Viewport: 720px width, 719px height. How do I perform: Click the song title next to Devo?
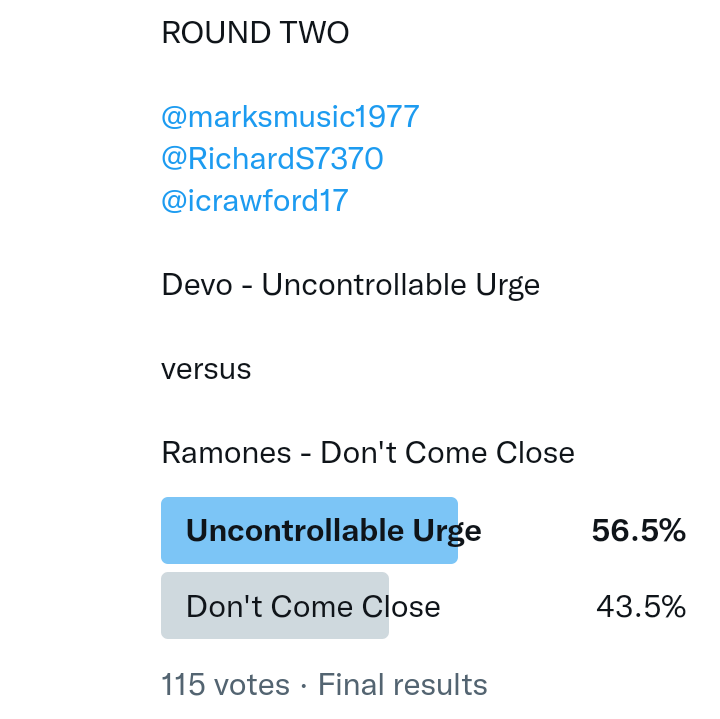pyautogui.click(x=401, y=285)
